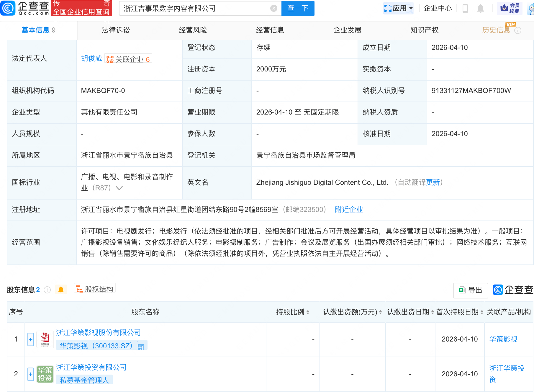Click the 查一下 search button
Image resolution: width=534 pixels, height=392 pixels.
[x=298, y=8]
